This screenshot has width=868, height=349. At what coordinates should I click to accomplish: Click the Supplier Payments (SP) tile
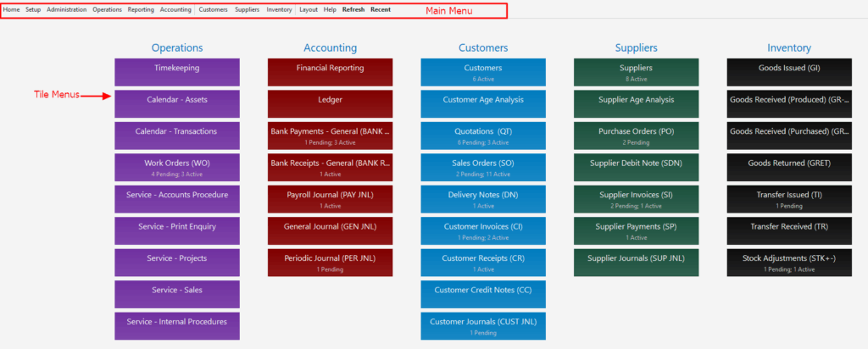click(x=636, y=230)
